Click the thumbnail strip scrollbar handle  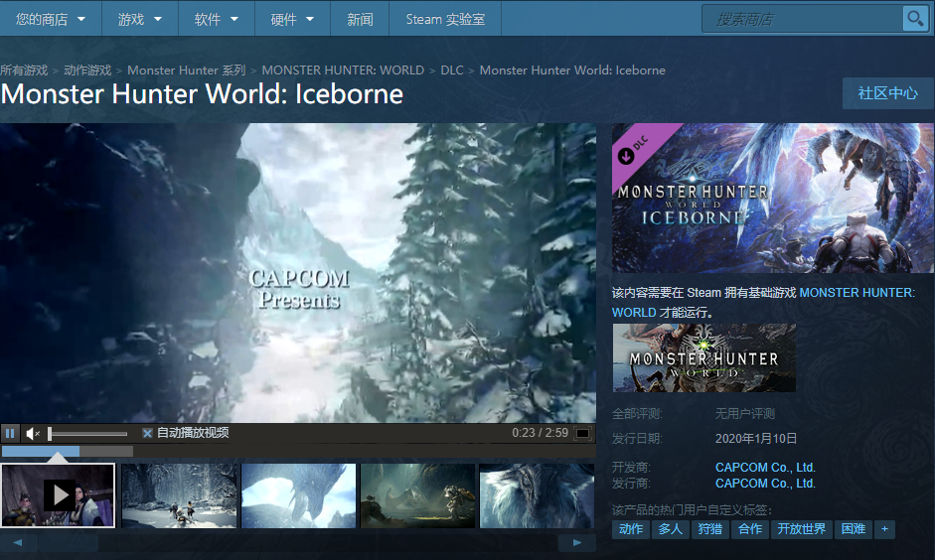[x=69, y=543]
